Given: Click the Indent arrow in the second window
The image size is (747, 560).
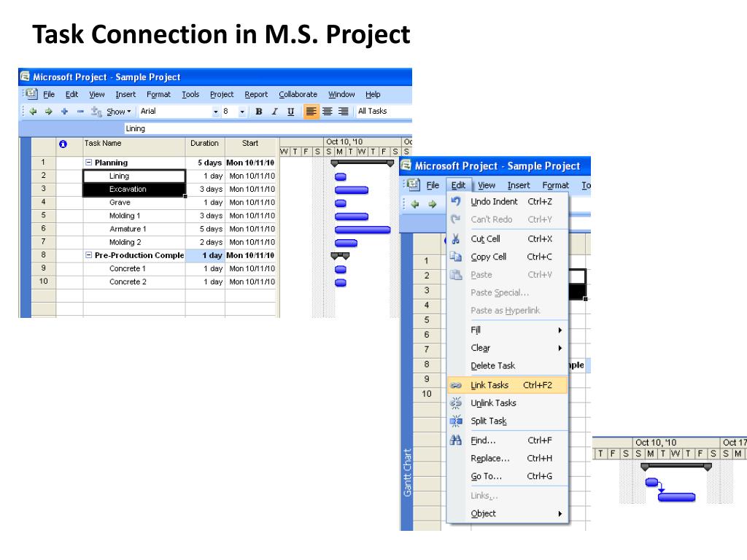Looking at the screenshot, I should coord(432,204).
